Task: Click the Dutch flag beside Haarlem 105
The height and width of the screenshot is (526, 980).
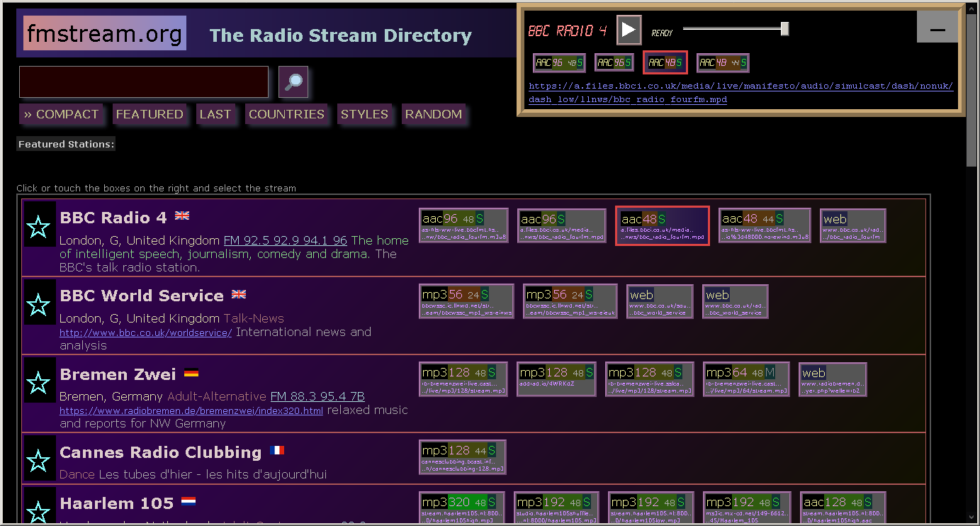Action: click(188, 502)
